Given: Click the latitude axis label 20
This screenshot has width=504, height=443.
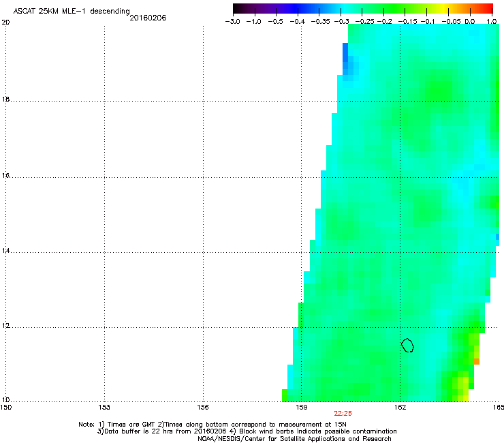Looking at the screenshot, I should click(x=5, y=22).
